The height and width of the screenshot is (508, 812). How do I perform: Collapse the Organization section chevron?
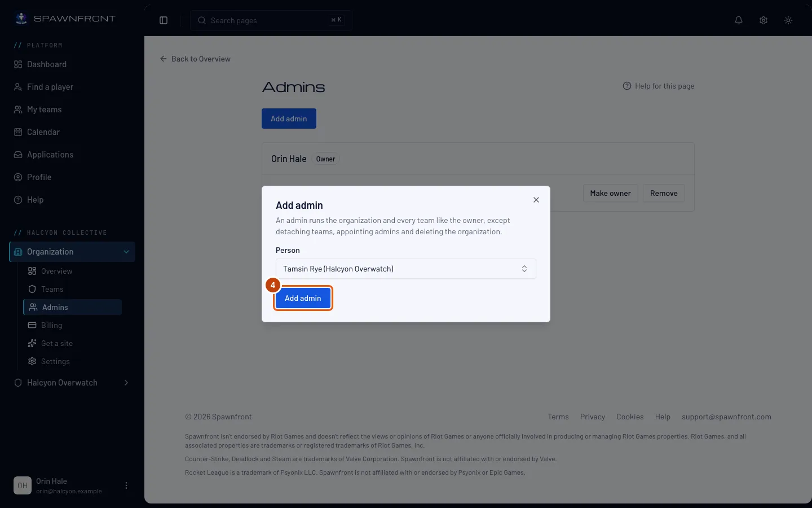click(126, 252)
